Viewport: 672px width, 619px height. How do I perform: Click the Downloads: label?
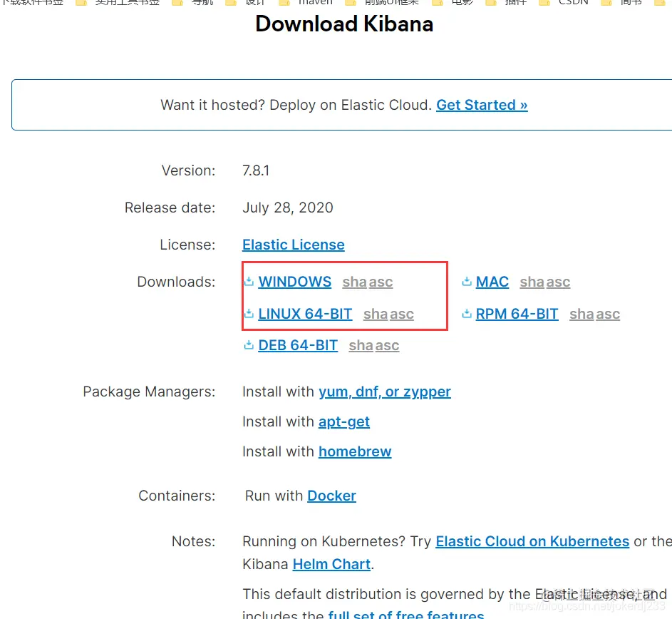point(176,282)
